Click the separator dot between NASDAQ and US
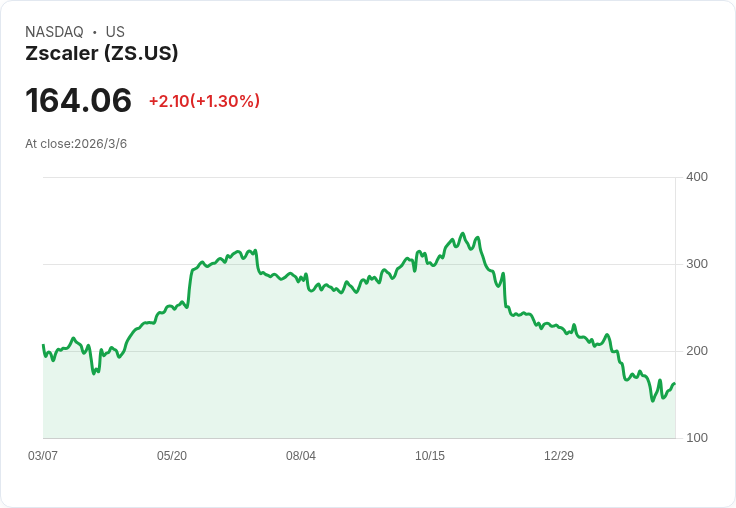 (94, 32)
